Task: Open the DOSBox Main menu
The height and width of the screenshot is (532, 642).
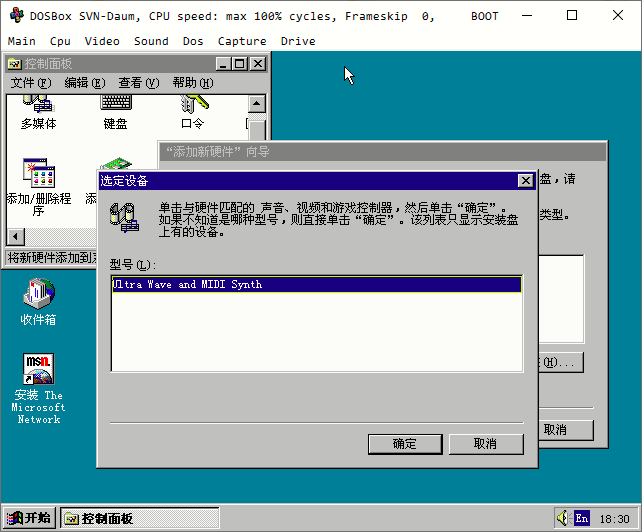Action: click(x=21, y=41)
